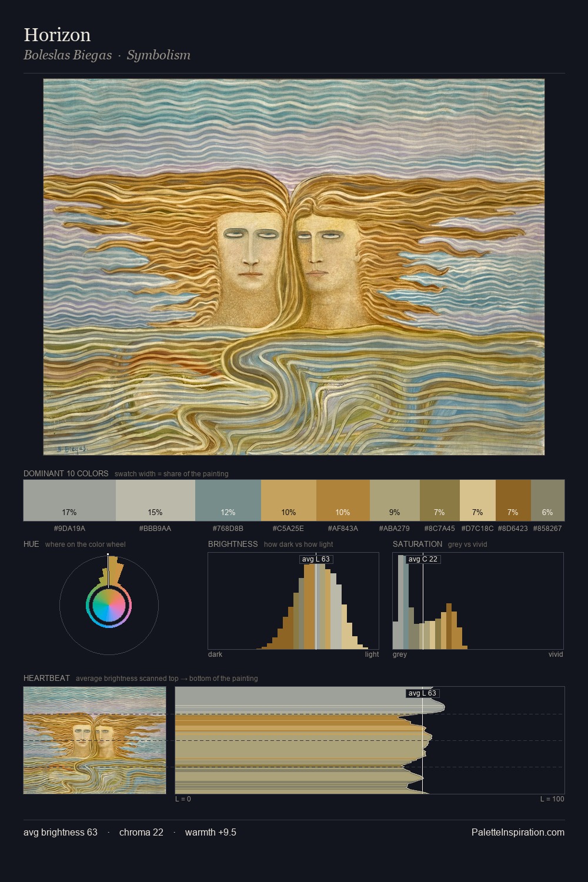Open the Heartbeat painting thumbnail
Viewport: 588px width, 882px height.
pyautogui.click(x=95, y=740)
